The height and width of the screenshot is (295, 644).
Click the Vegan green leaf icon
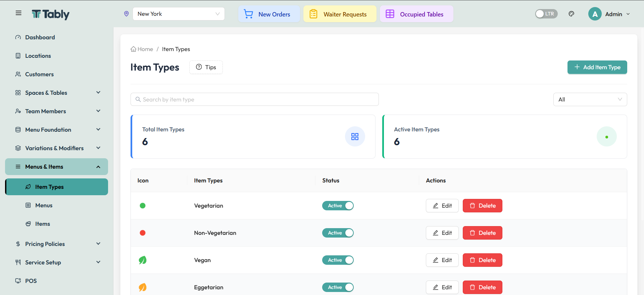(143, 260)
